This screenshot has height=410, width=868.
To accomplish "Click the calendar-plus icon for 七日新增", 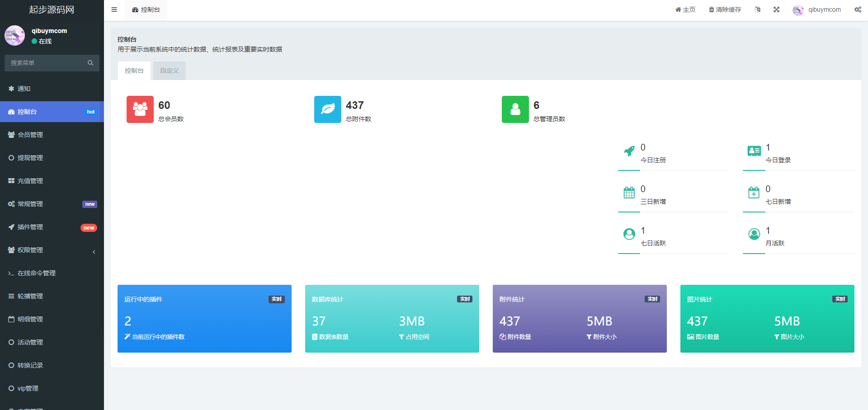I will (x=754, y=193).
